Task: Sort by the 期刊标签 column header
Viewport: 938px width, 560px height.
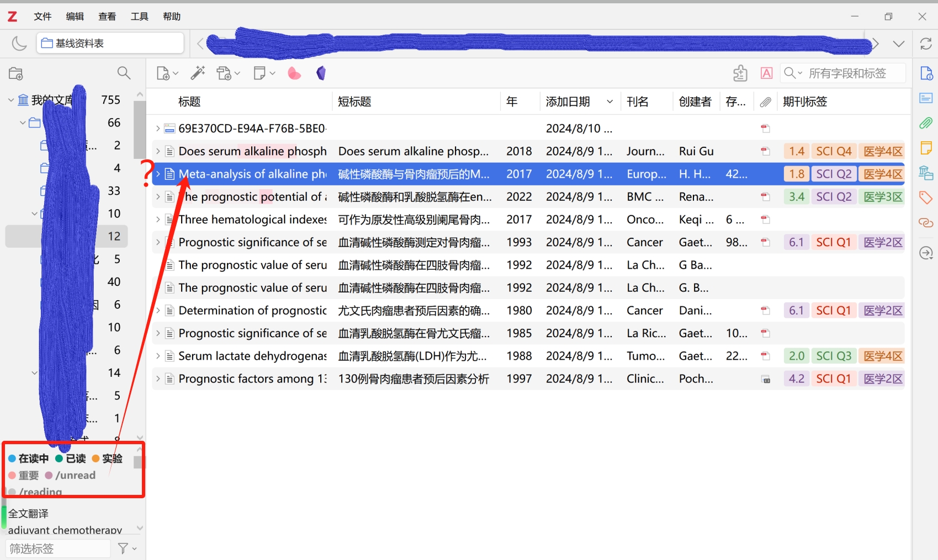Action: click(805, 102)
